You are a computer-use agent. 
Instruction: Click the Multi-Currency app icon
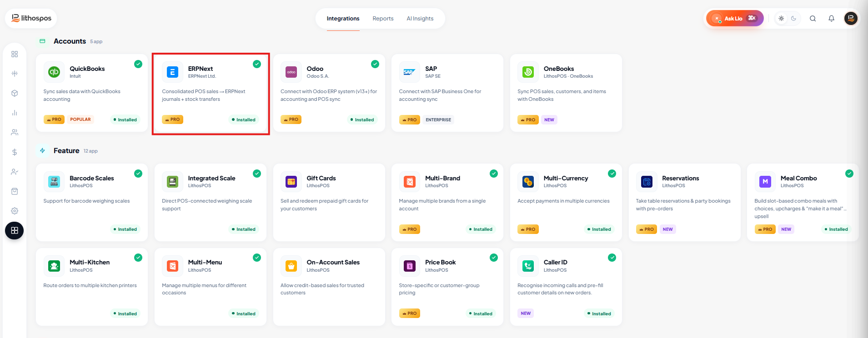(x=528, y=182)
